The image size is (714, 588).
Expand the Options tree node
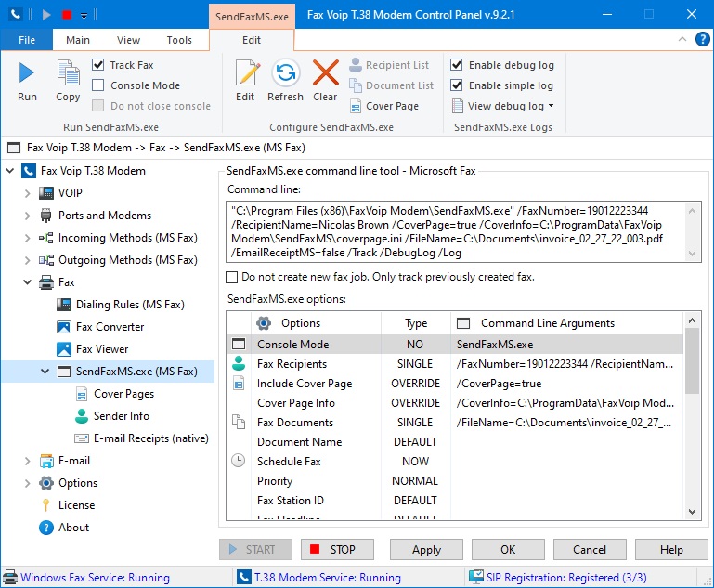[27, 483]
